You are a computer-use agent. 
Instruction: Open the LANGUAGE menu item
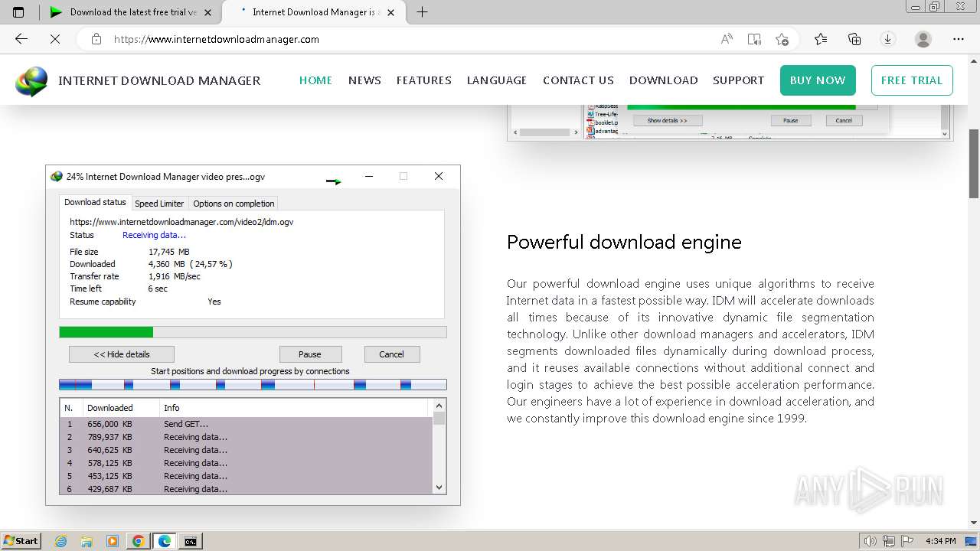pyautogui.click(x=497, y=80)
